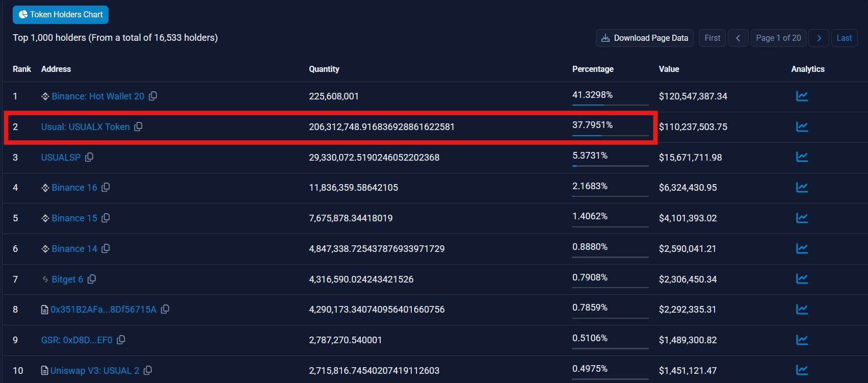The height and width of the screenshot is (383, 868).
Task: Open Uniswap V3: USUAL 2 address
Action: [x=95, y=371]
